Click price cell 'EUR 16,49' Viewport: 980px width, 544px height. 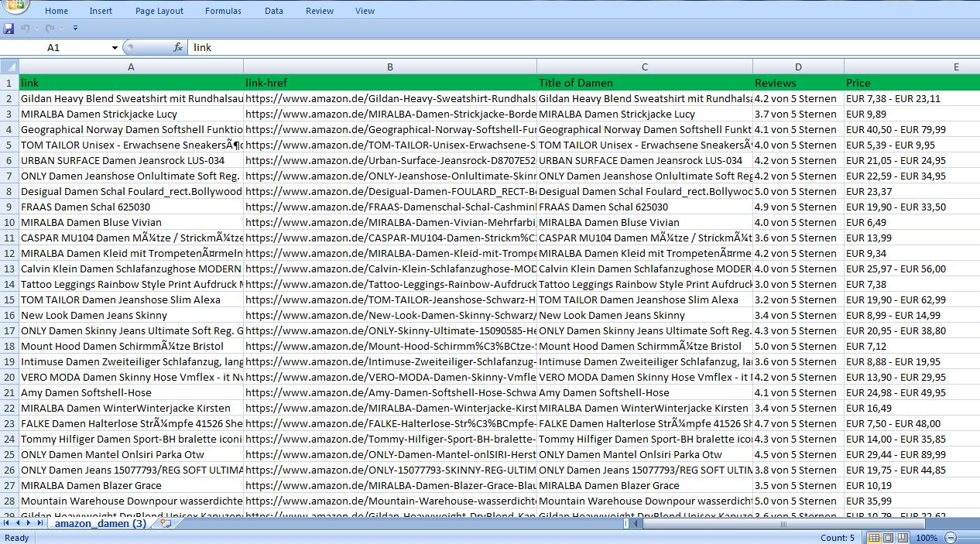(x=912, y=408)
